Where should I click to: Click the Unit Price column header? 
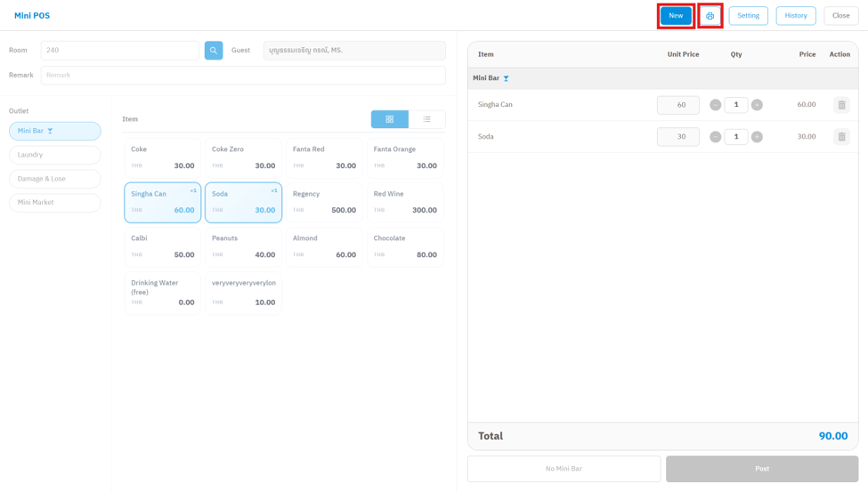click(683, 54)
